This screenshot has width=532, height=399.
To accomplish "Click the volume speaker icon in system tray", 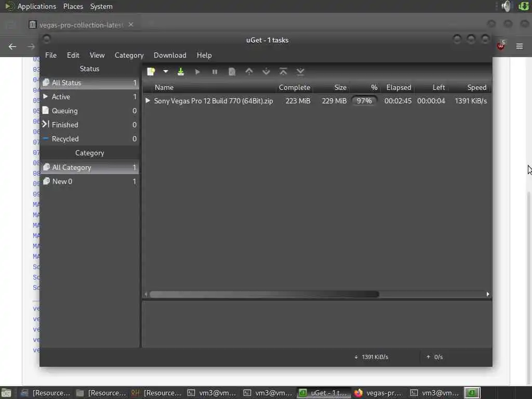I will pyautogui.click(x=506, y=6).
